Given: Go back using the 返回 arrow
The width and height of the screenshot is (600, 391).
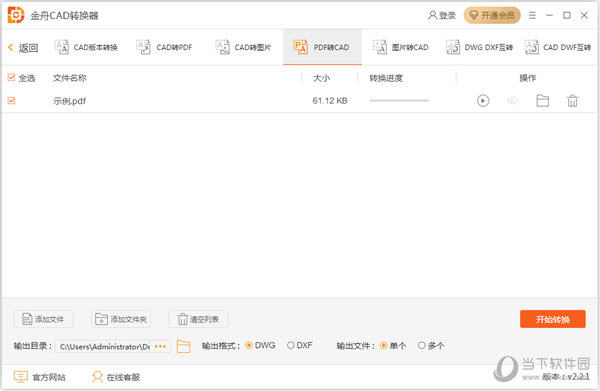Looking at the screenshot, I should click(x=23, y=47).
